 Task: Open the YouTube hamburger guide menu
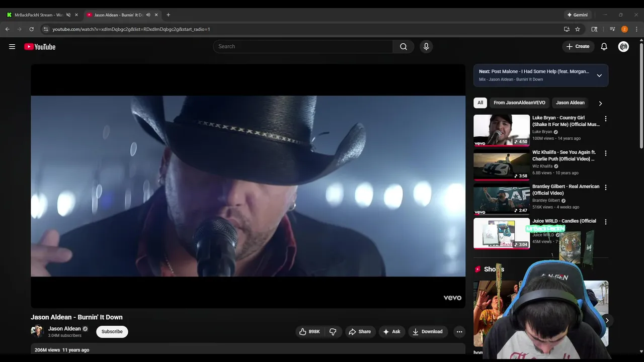12,47
